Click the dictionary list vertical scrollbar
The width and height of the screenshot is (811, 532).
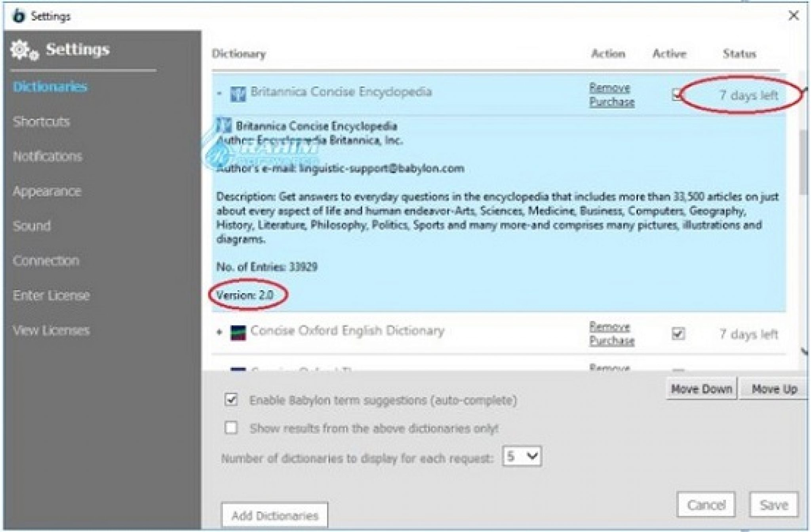coord(803,162)
